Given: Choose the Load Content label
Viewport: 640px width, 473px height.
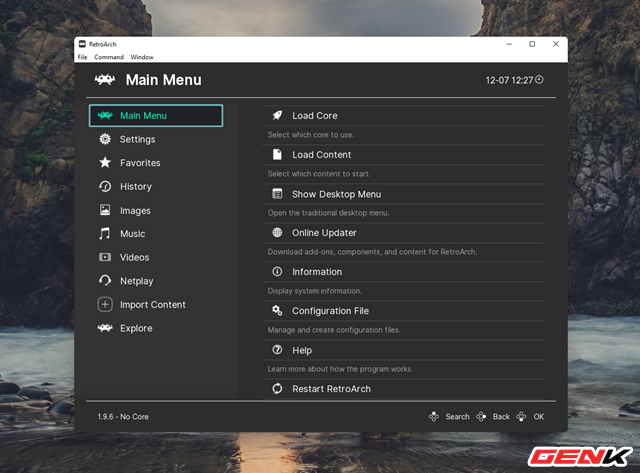Looking at the screenshot, I should coord(322,155).
